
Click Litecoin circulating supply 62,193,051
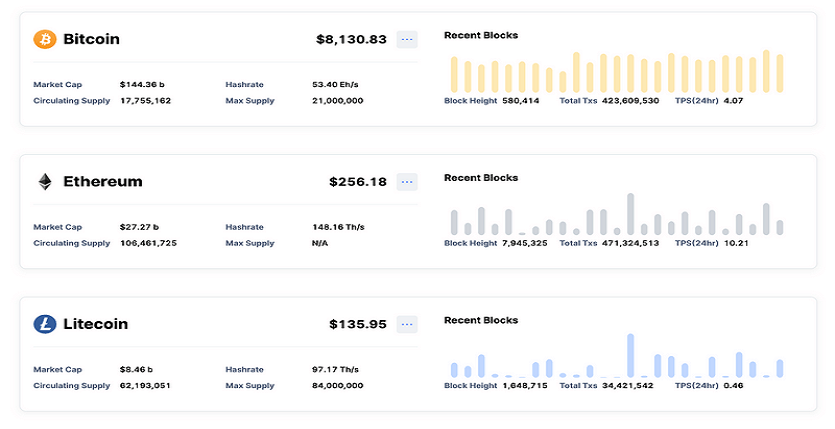(x=145, y=385)
